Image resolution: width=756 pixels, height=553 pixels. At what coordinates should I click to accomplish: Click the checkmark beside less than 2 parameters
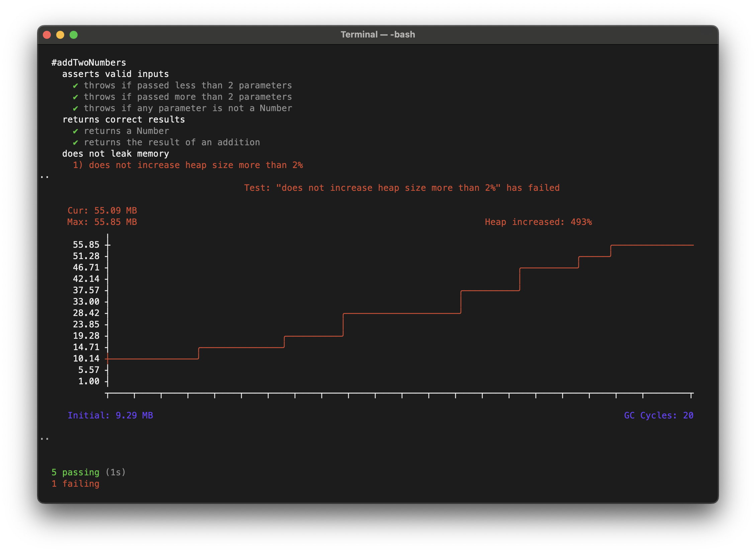coord(76,86)
